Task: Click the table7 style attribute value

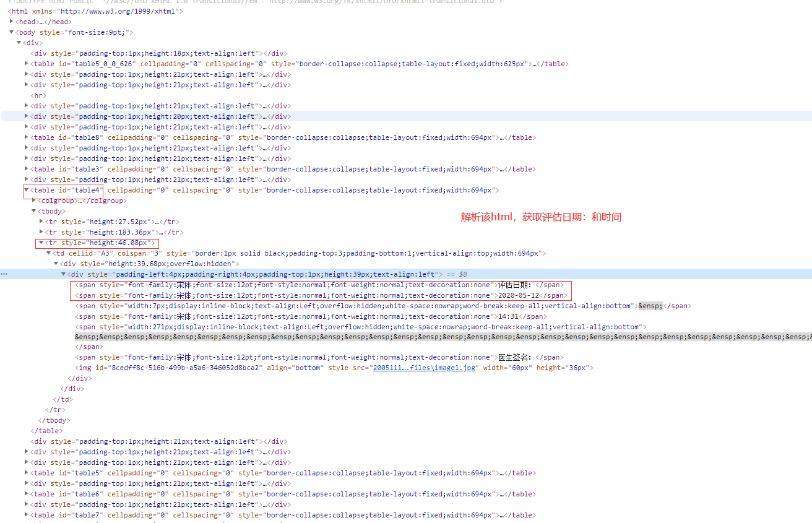Action: point(381,515)
